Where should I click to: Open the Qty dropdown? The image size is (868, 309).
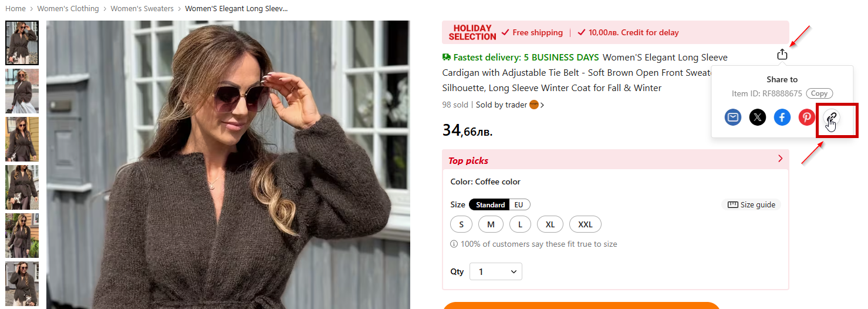(496, 271)
